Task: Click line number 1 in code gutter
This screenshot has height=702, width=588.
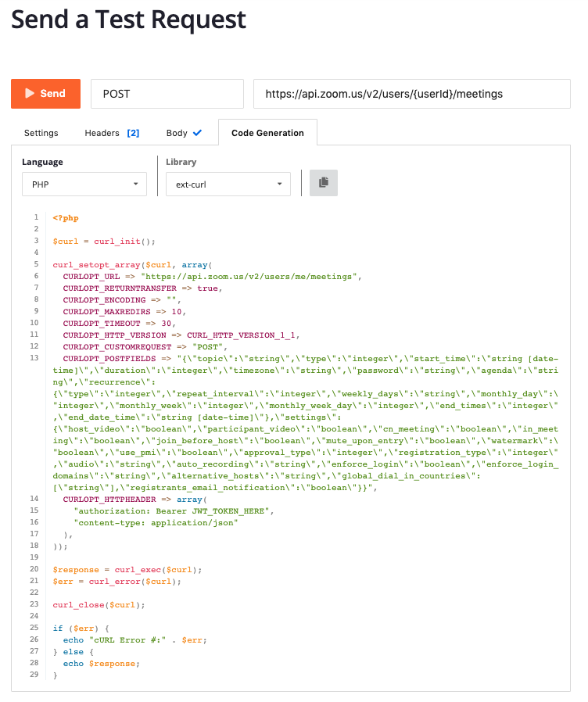Action: 36,217
